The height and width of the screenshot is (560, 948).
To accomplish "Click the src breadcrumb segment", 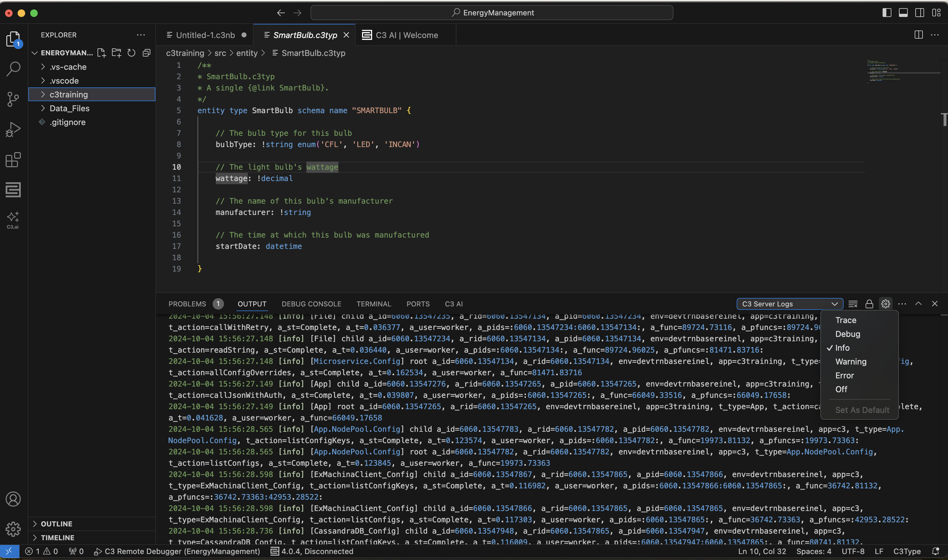I will (220, 53).
